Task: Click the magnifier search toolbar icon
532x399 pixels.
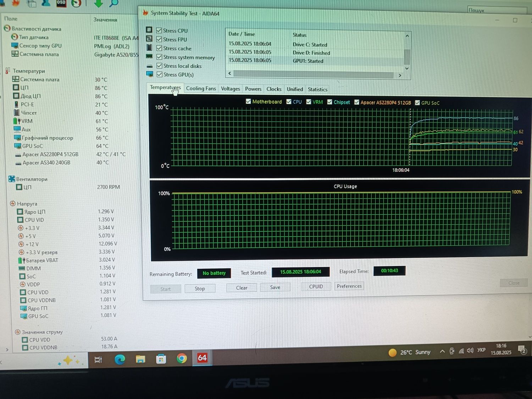Action: click(x=113, y=3)
